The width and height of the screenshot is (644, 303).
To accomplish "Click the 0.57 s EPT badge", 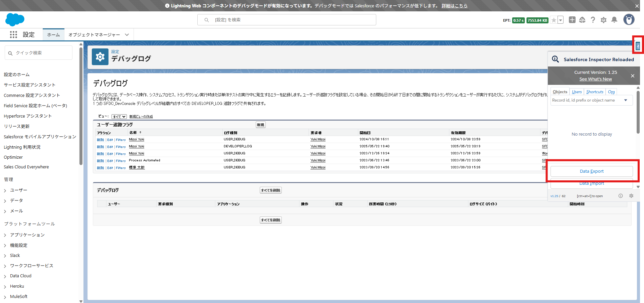I will coord(518,20).
